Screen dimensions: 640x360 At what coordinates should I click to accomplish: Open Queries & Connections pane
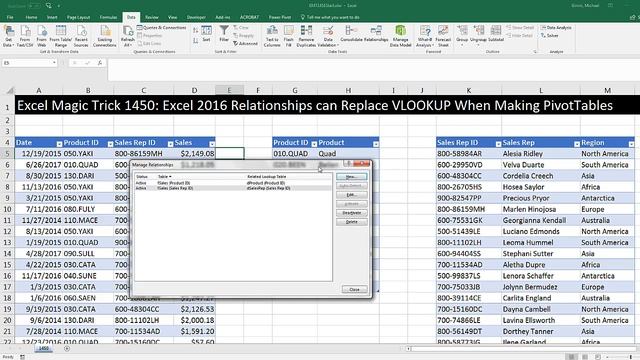tap(162, 28)
